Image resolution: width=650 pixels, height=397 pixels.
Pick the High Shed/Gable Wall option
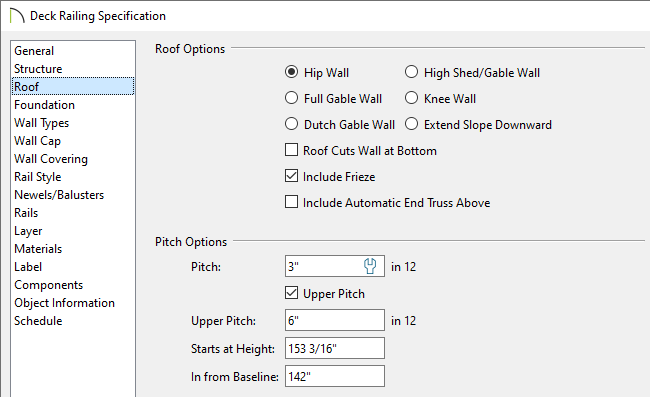411,72
